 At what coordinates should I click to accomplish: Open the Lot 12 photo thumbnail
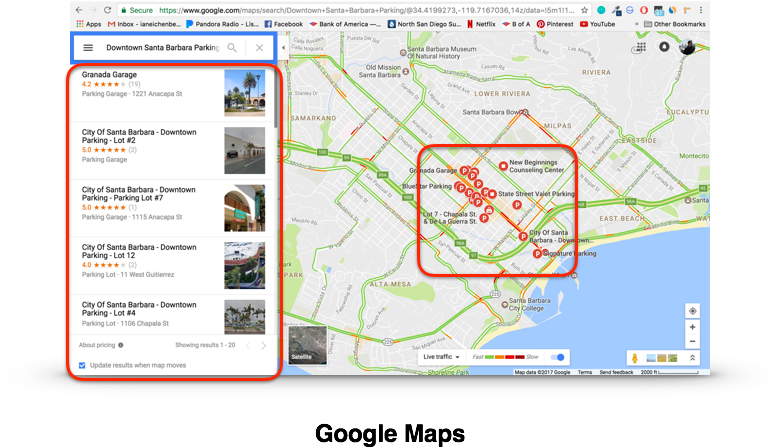pyautogui.click(x=245, y=265)
